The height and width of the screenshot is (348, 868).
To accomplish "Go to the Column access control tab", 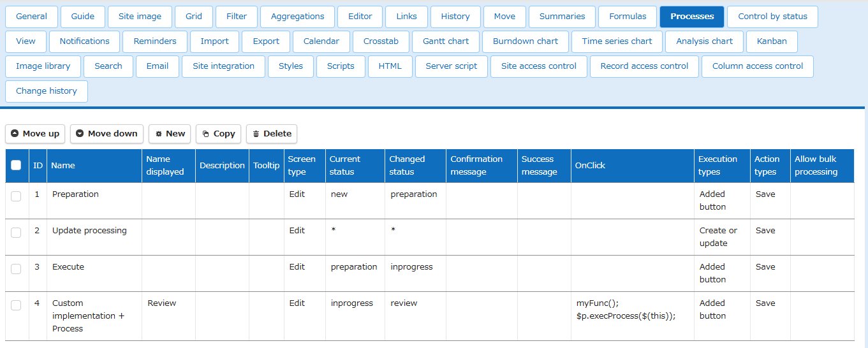I will click(x=758, y=66).
